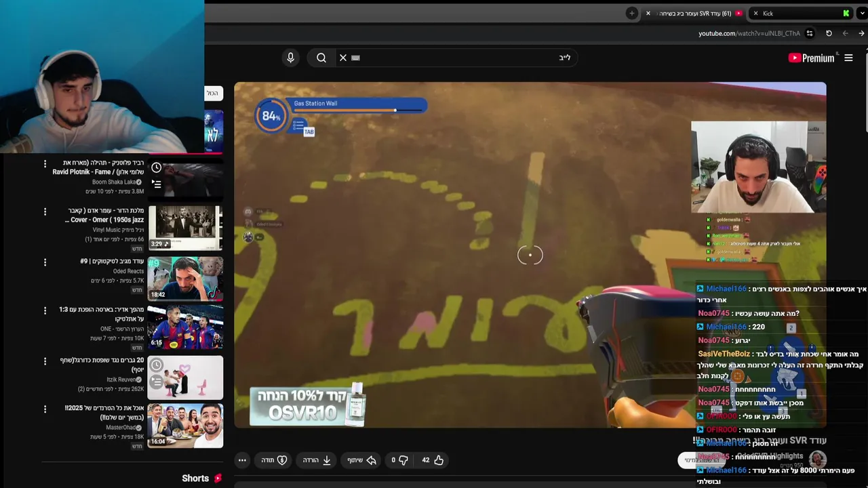The image size is (868, 488).
Task: Open the channel avatar next to Subscribe
Action: [817, 460]
